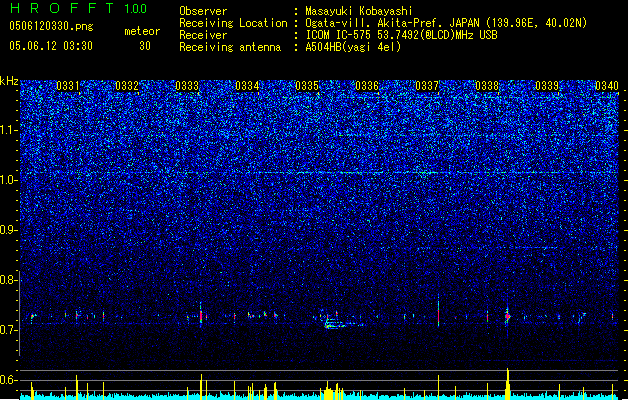This screenshot has height=400, width=629.
Task: Click the ICOM IC-575 receiver text
Action: point(401,35)
